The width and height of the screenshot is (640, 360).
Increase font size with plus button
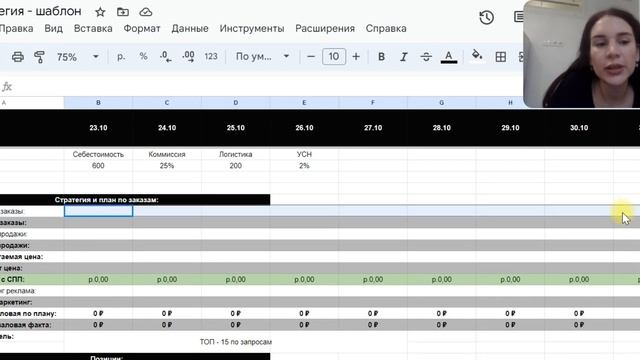[356, 56]
